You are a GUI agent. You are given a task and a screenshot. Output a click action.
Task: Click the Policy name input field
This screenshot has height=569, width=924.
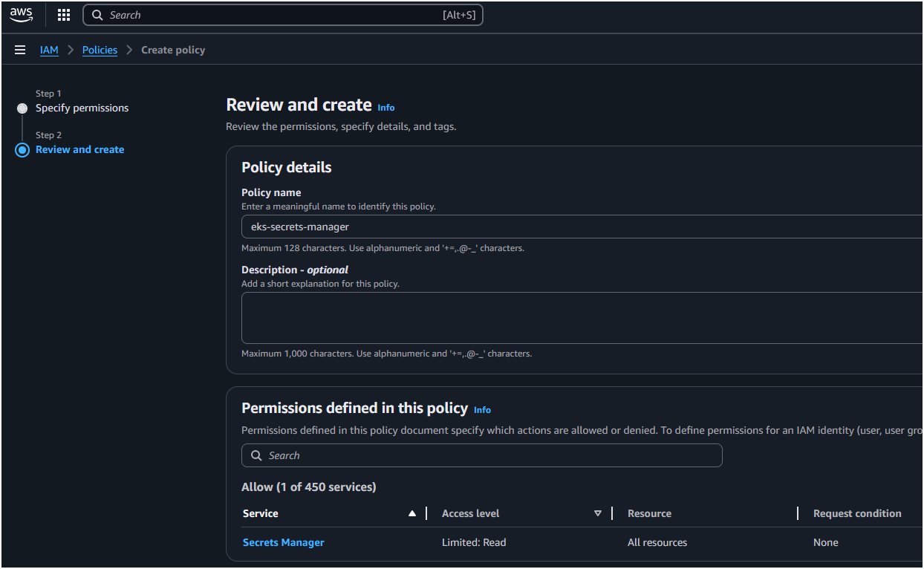[x=579, y=227]
